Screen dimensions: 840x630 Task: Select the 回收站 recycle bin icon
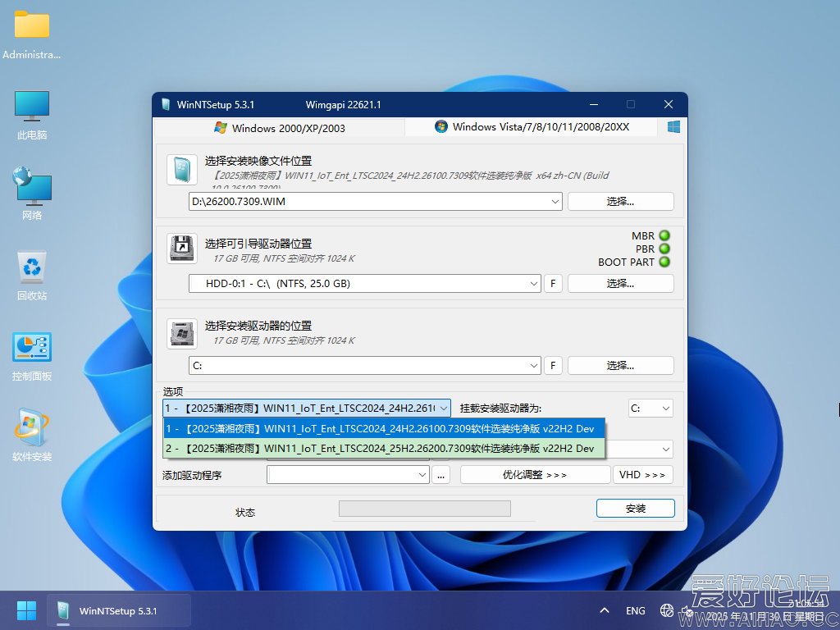(32, 276)
